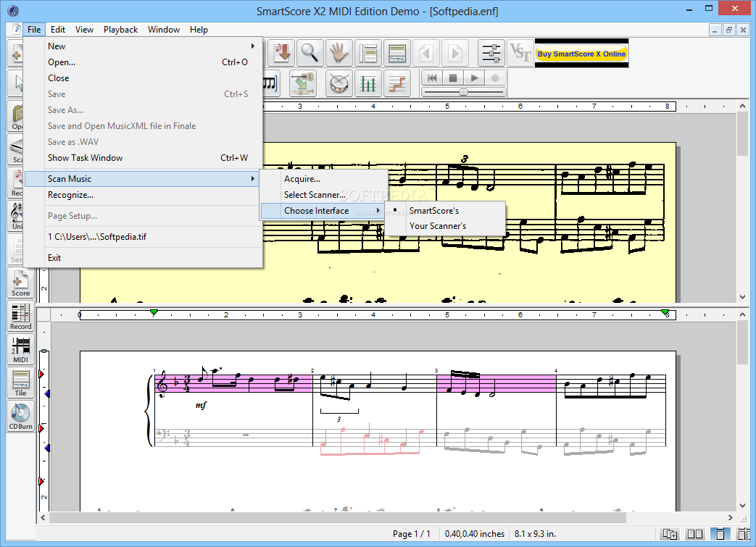Click the status bar overlapping windows icon

(x=670, y=533)
